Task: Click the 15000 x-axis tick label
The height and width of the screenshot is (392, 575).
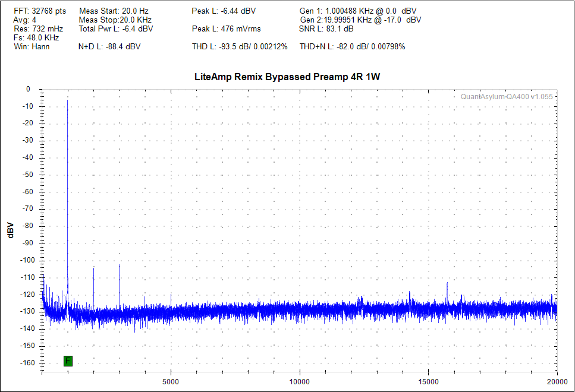Action: pyautogui.click(x=428, y=382)
